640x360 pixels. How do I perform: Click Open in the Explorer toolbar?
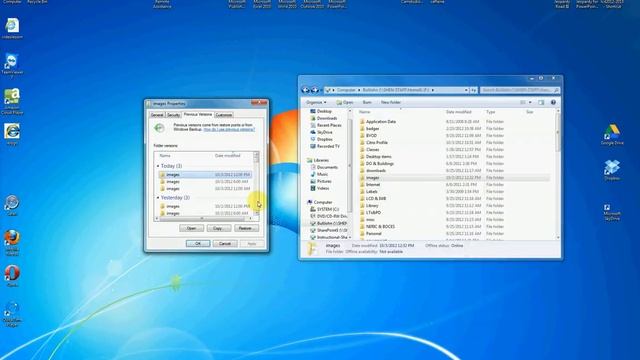[345, 102]
